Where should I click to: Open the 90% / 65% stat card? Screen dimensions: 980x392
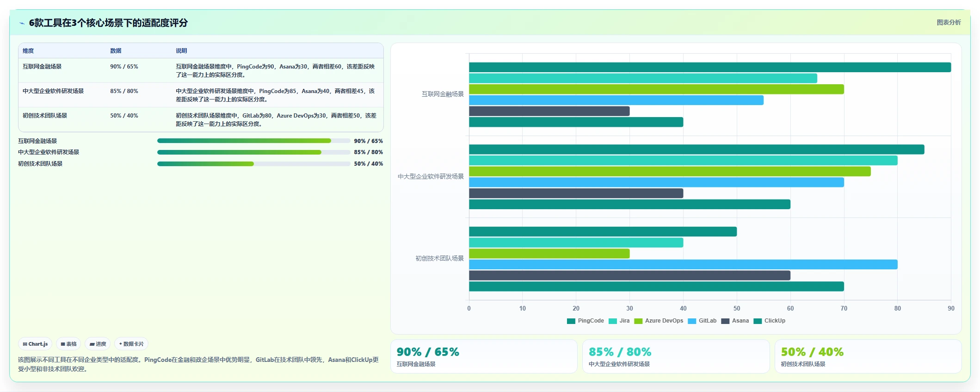point(484,356)
